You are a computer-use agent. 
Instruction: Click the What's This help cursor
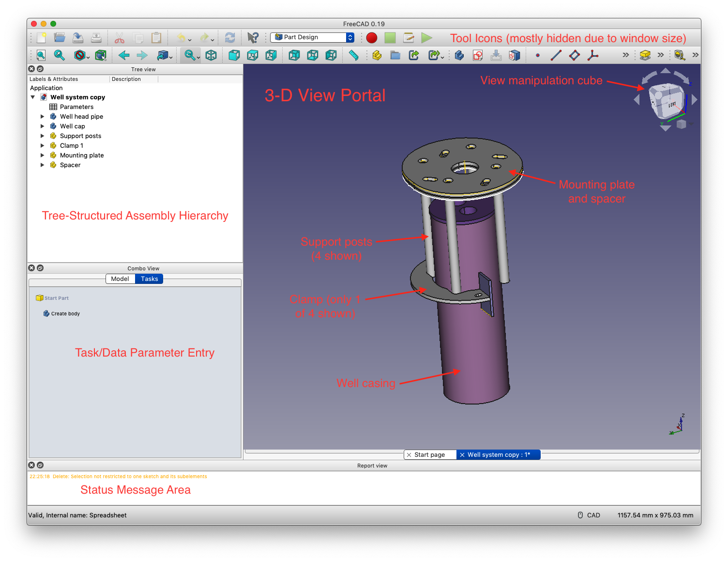click(x=253, y=38)
